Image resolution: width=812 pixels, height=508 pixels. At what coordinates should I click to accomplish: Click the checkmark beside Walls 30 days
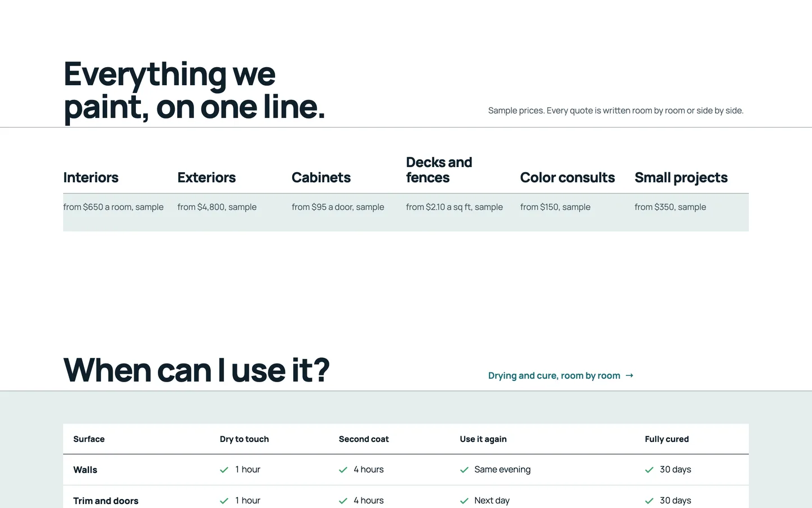[649, 470]
